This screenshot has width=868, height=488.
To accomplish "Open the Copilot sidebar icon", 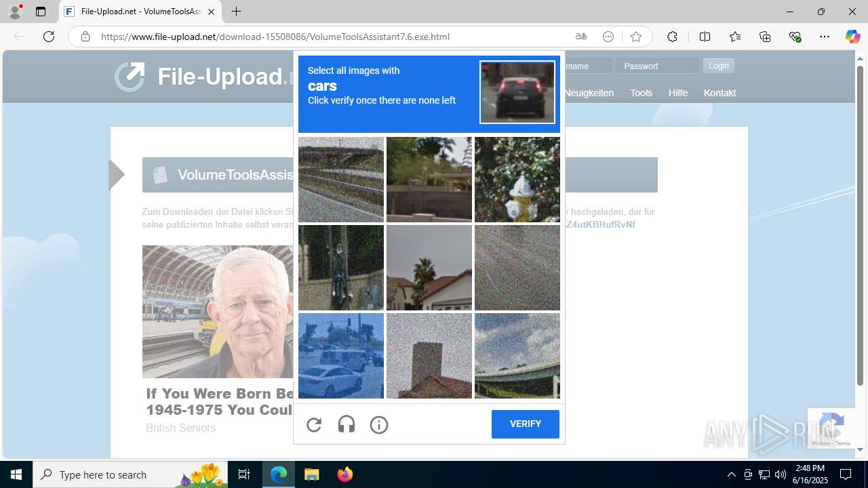I will point(852,37).
